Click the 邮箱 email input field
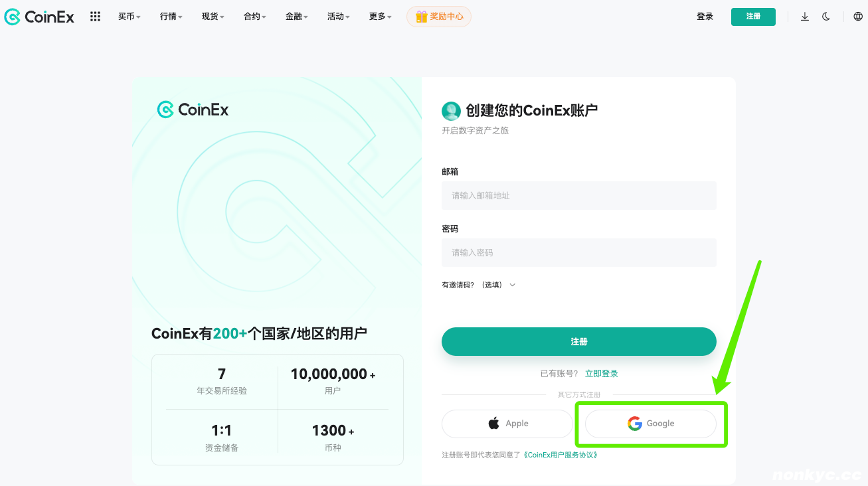The height and width of the screenshot is (486, 868). (578, 196)
